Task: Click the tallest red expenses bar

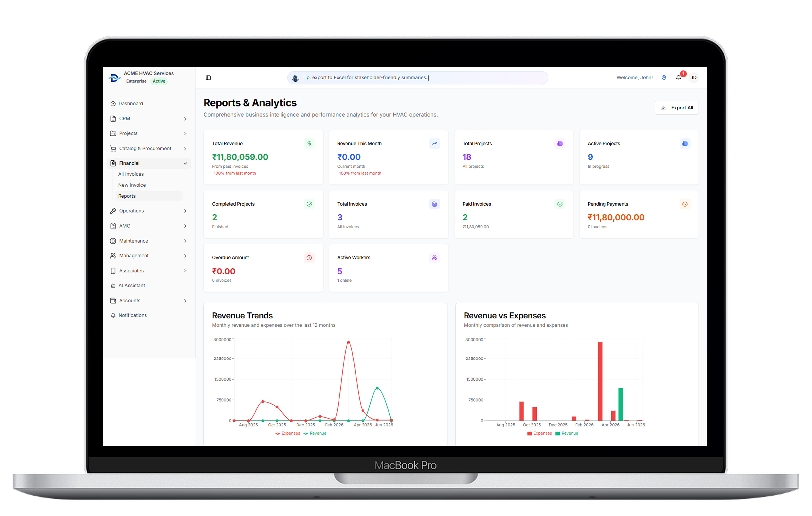Action: (600, 382)
